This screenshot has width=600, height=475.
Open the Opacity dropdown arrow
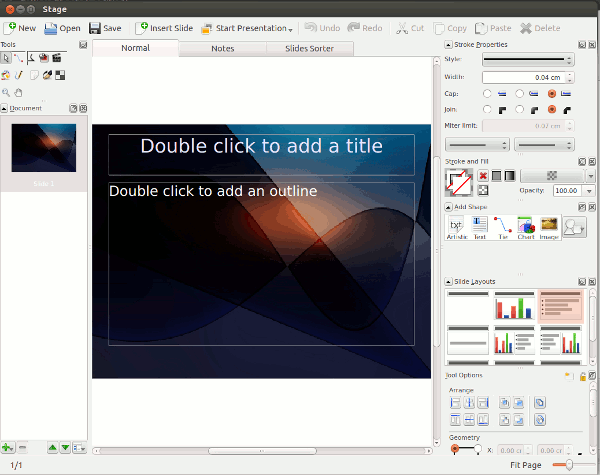587,190
